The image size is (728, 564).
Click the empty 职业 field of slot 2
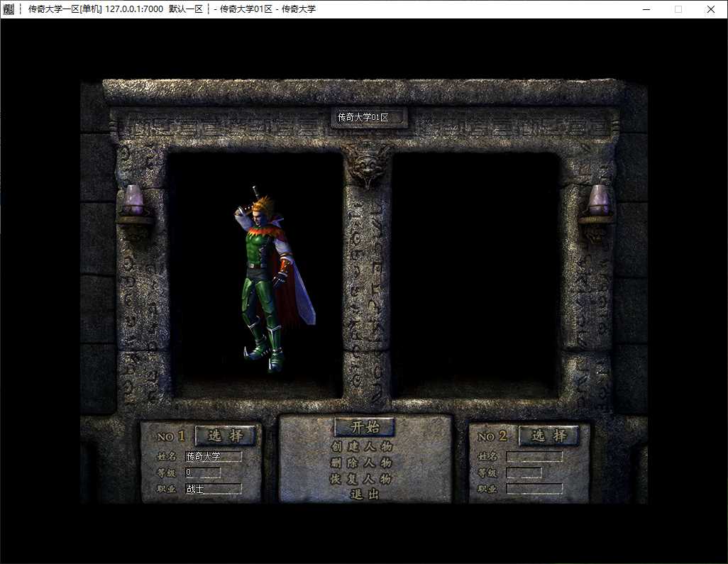click(x=534, y=488)
